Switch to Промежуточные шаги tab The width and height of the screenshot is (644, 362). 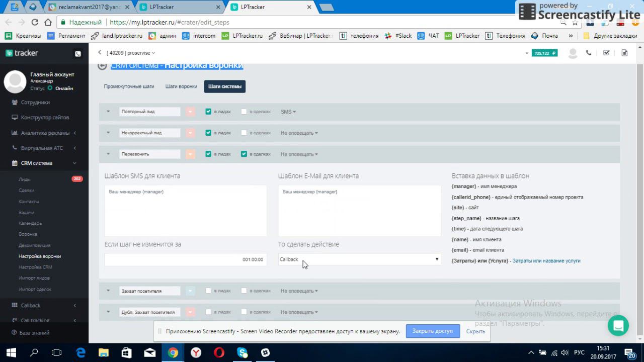click(x=129, y=86)
